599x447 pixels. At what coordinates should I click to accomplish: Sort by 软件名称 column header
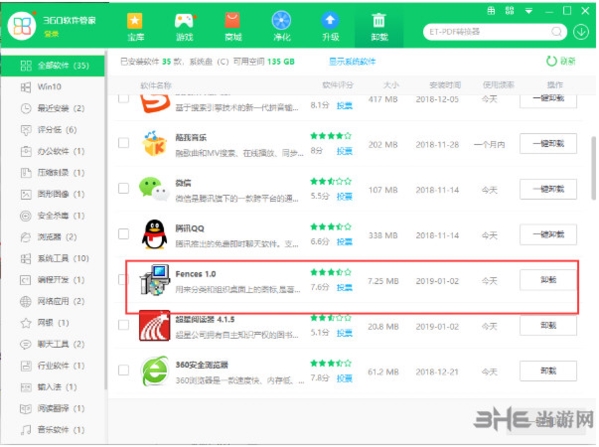[x=156, y=85]
